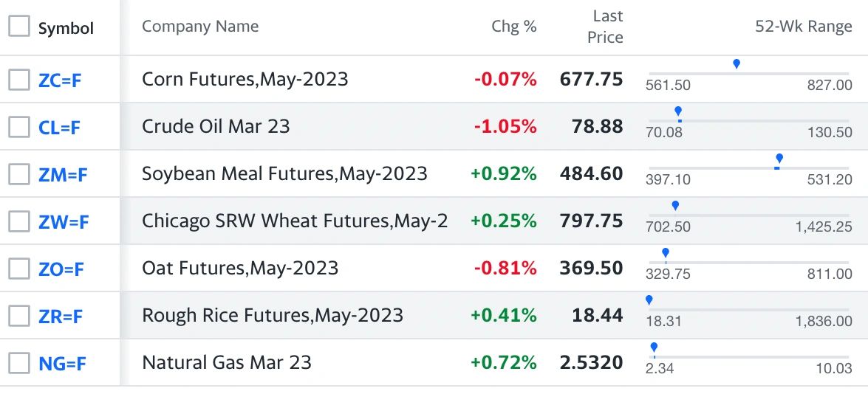
Task: Check the box beside ZW=F
Action: tap(18, 221)
